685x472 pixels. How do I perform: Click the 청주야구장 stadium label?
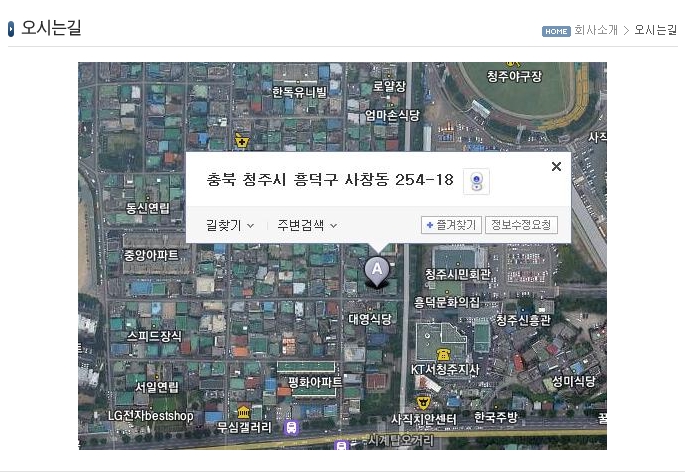[x=514, y=76]
